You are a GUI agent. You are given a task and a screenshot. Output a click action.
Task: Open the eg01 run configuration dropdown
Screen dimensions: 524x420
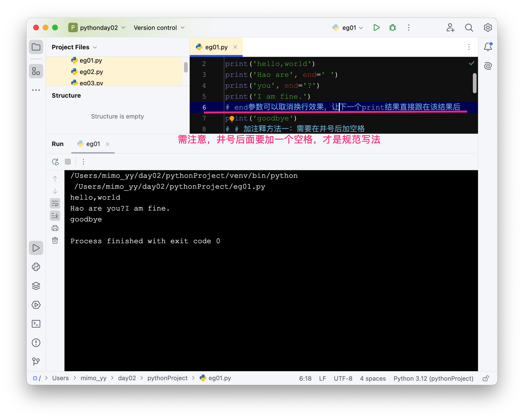(x=348, y=28)
